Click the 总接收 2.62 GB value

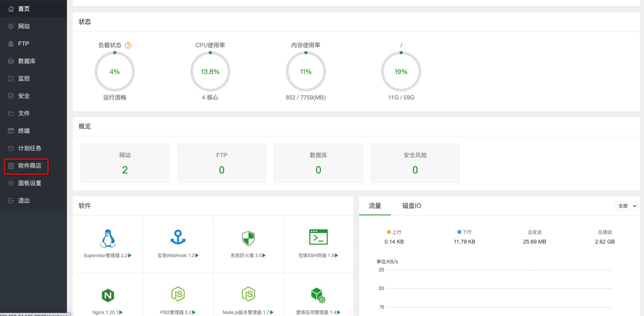click(605, 242)
